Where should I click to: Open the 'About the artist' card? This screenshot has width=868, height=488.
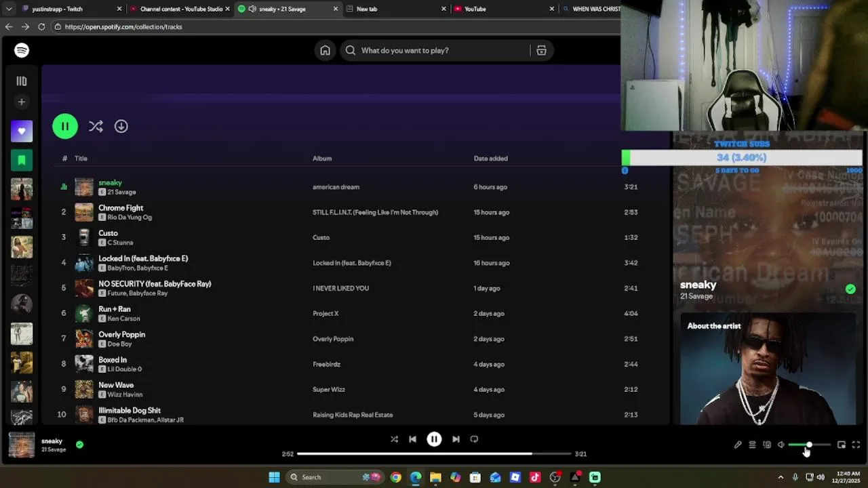pos(768,369)
